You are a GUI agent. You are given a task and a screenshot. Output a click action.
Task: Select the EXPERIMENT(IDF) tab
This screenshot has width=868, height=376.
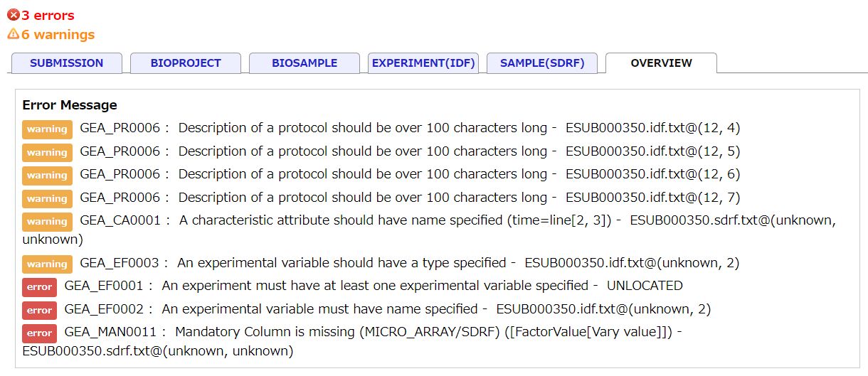click(x=423, y=63)
